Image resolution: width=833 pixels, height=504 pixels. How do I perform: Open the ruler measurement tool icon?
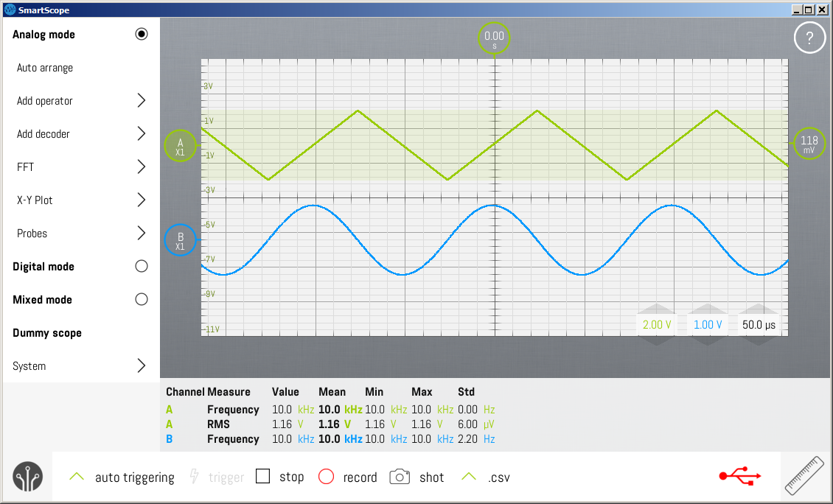click(805, 476)
